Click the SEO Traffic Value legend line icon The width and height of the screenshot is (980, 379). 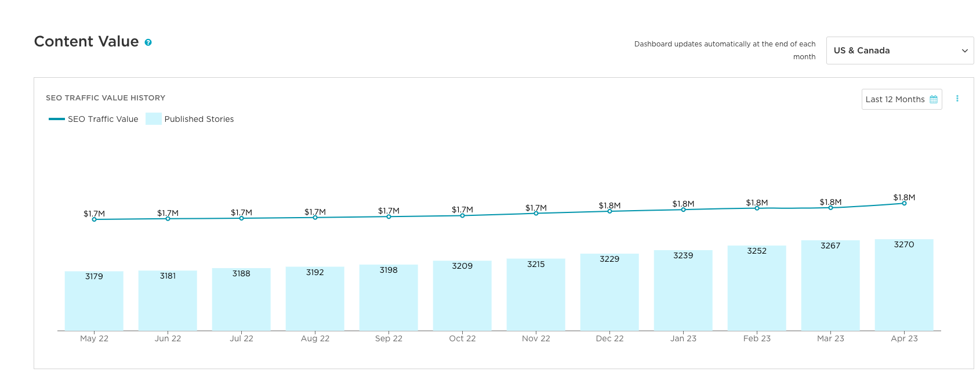(56, 118)
